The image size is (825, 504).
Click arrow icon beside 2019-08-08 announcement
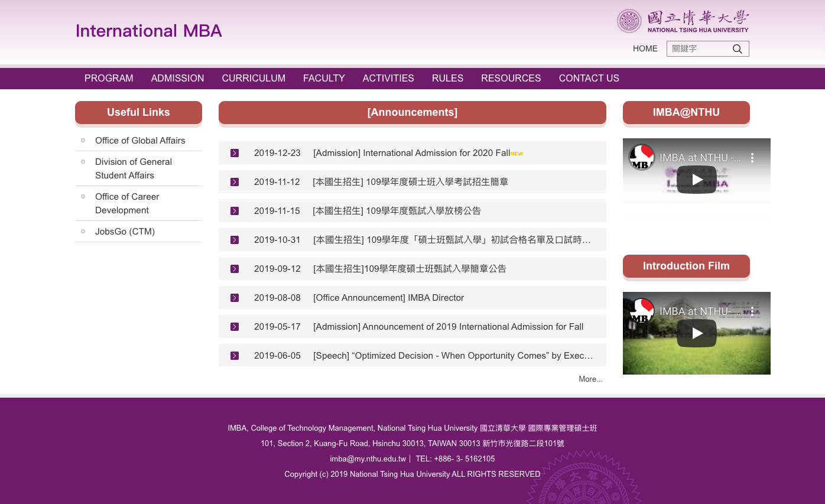pos(235,298)
